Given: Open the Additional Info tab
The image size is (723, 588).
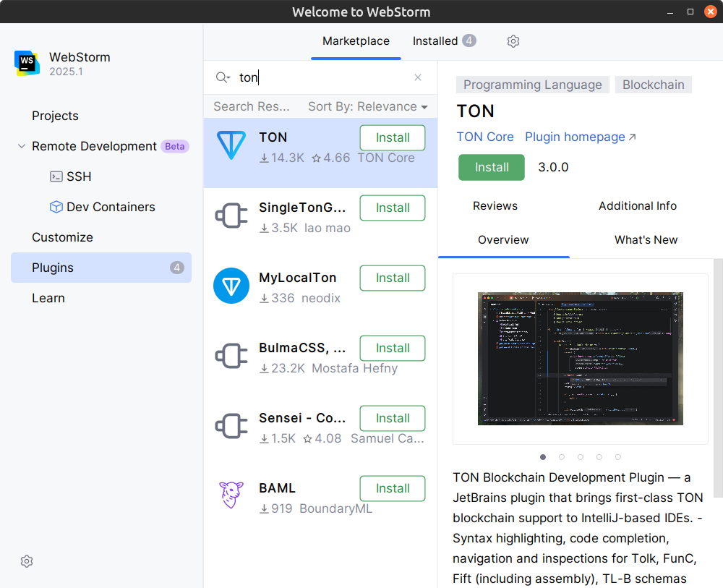Looking at the screenshot, I should click(638, 205).
